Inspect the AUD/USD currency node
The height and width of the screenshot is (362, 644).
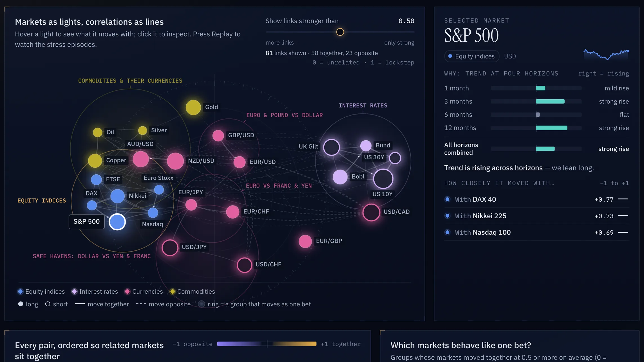pos(141,159)
